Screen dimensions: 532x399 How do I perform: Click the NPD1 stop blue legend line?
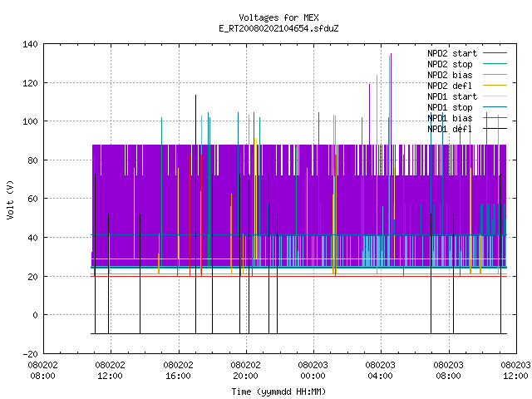tap(495, 107)
